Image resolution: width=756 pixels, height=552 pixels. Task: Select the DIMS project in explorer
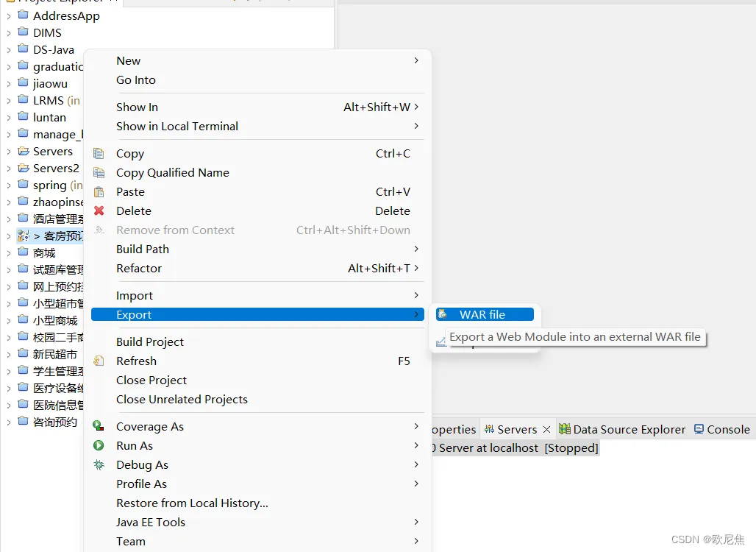47,33
